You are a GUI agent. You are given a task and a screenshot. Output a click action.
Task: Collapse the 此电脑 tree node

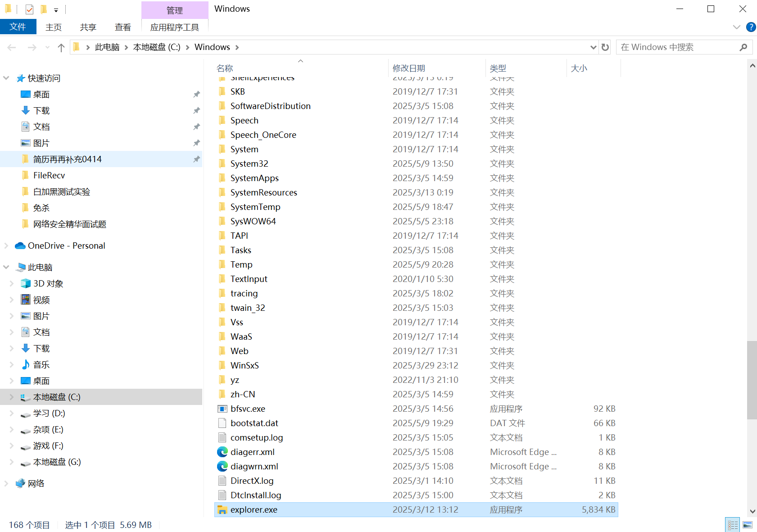point(6,267)
